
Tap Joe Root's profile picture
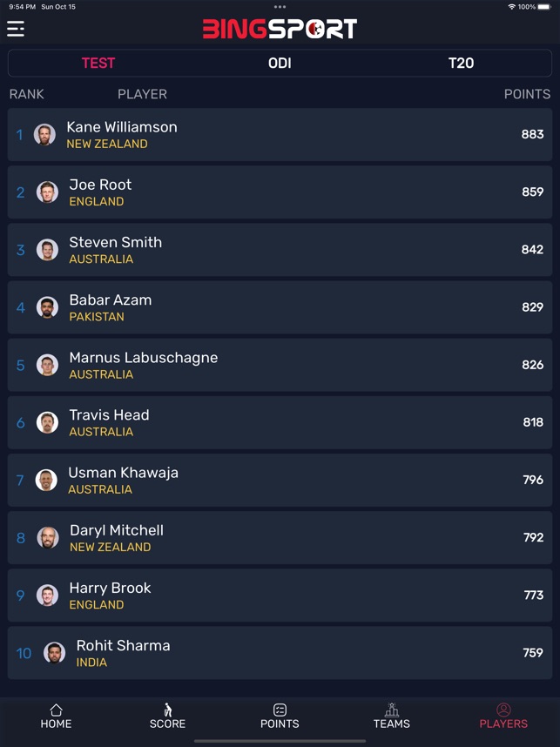pyautogui.click(x=47, y=192)
